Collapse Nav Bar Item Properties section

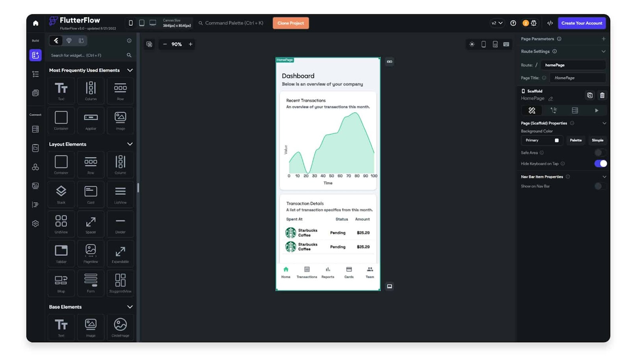pos(604,177)
